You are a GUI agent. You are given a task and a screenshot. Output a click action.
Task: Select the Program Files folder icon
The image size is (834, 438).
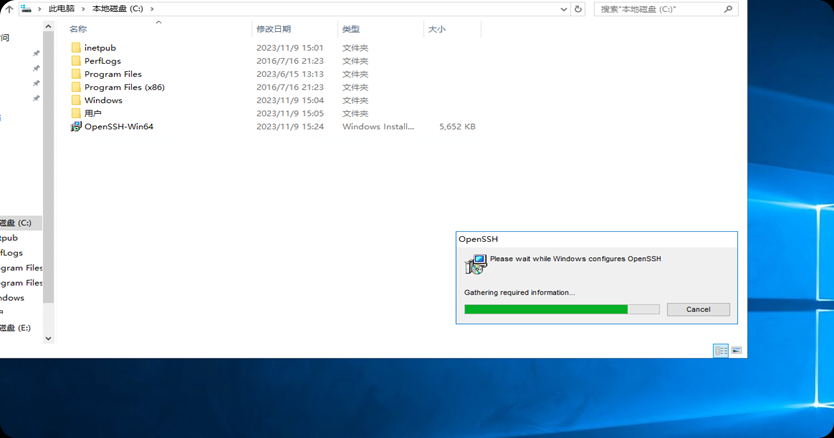click(76, 74)
